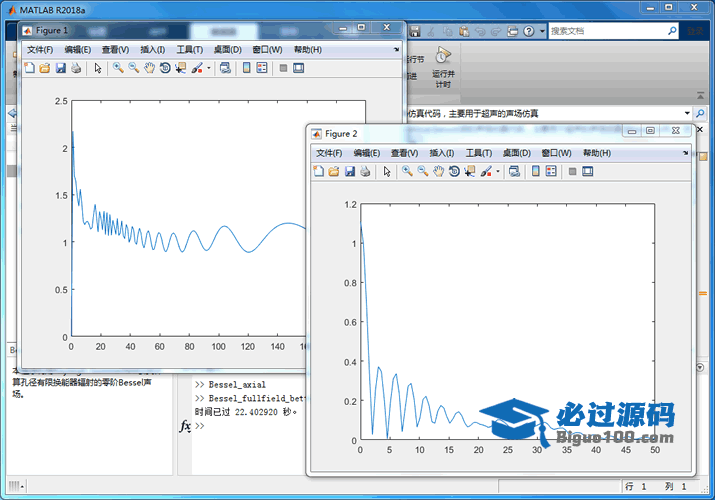Dock Figure 2 using menu bar corner arrow
This screenshot has width=715, height=500.
coord(685,153)
